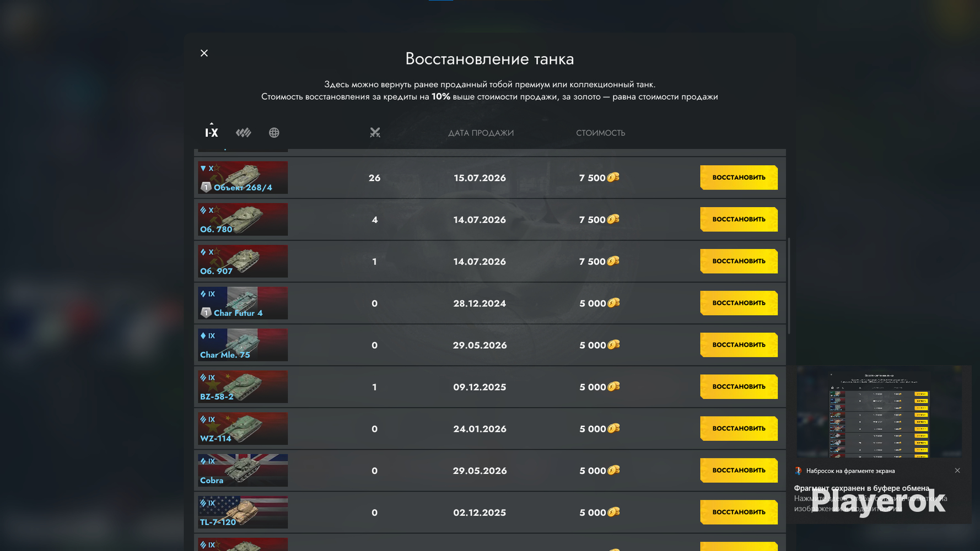Image resolution: width=980 pixels, height=551 pixels.
Task: Sort tanks by nation globe icon
Action: (x=274, y=132)
